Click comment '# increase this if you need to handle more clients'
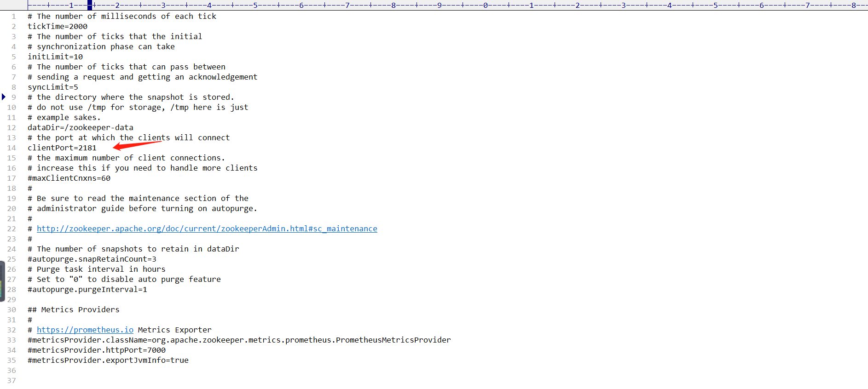Screen dimensions: 868x389 pyautogui.click(x=143, y=168)
